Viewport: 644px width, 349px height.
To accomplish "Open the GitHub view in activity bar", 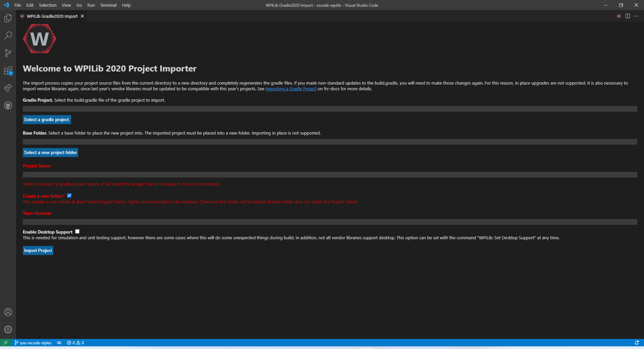I will pos(8,105).
